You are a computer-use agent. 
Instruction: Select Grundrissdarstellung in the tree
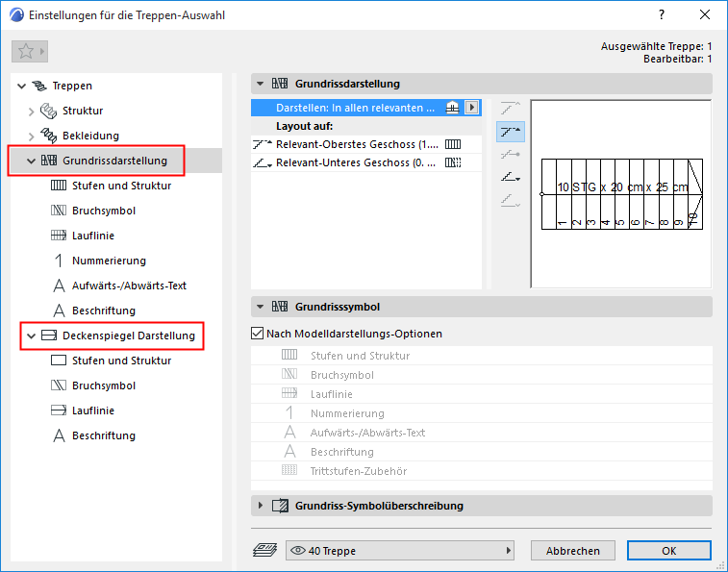pos(114,161)
